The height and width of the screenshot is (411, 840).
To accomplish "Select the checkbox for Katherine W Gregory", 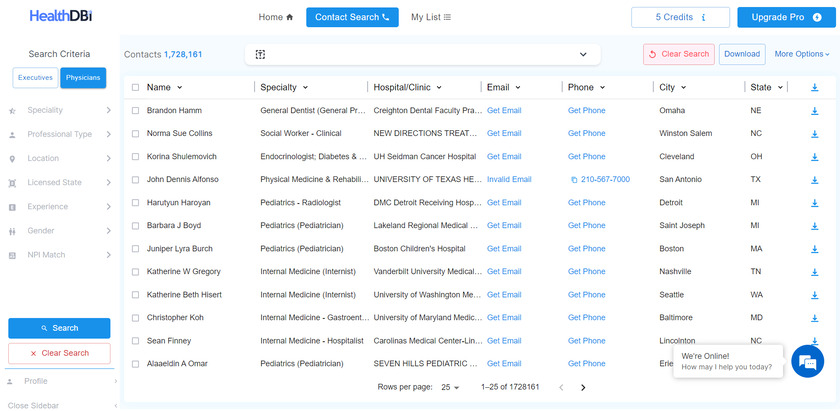I will click(x=135, y=272).
